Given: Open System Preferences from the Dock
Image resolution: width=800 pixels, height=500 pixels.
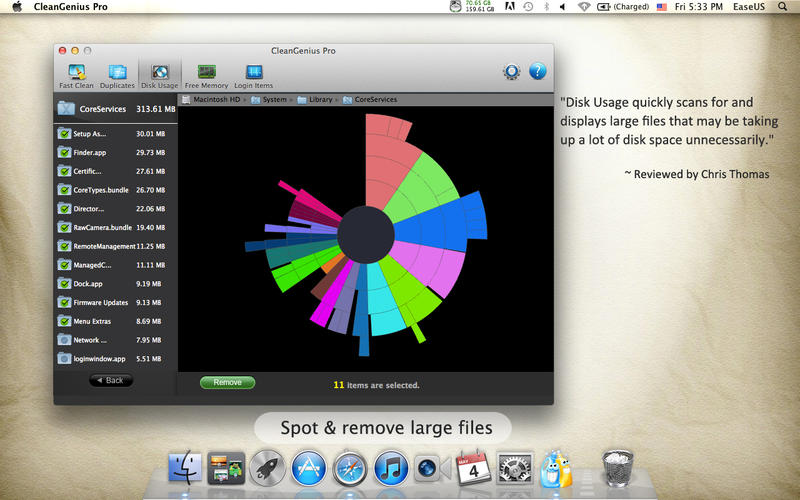Looking at the screenshot, I should click(515, 468).
